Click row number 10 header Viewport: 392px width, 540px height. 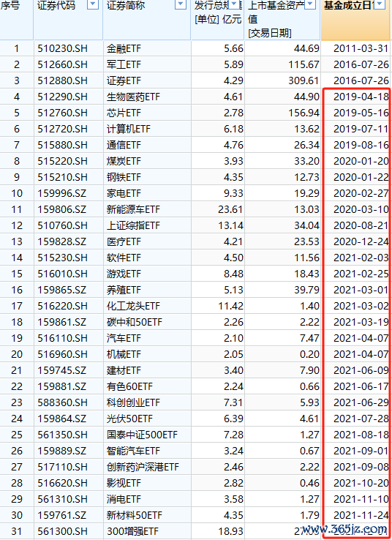[x=17, y=193]
